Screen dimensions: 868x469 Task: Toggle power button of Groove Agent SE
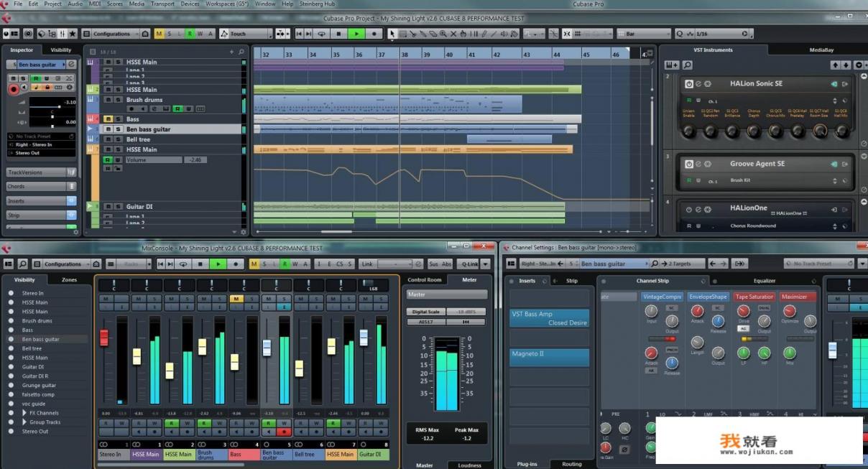(688, 164)
